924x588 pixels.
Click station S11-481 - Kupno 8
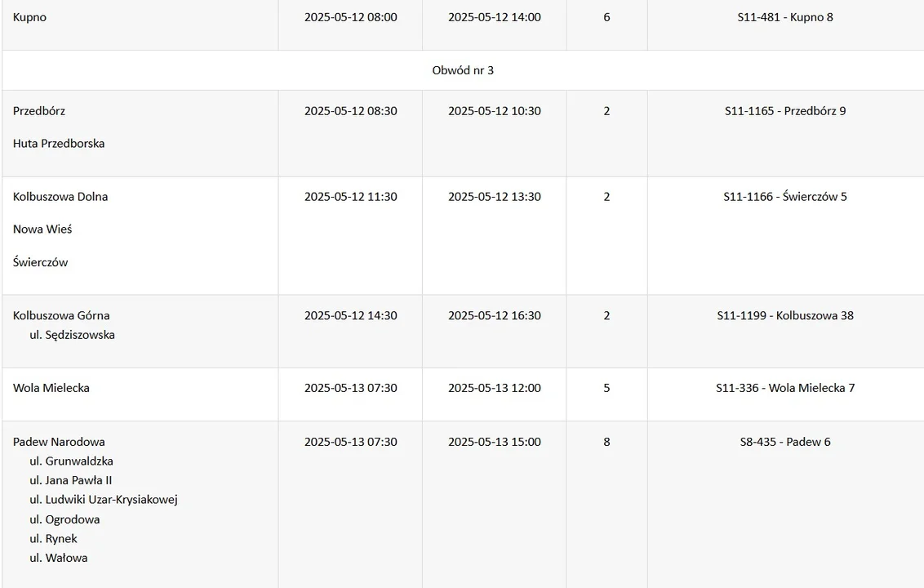pyautogui.click(x=785, y=17)
